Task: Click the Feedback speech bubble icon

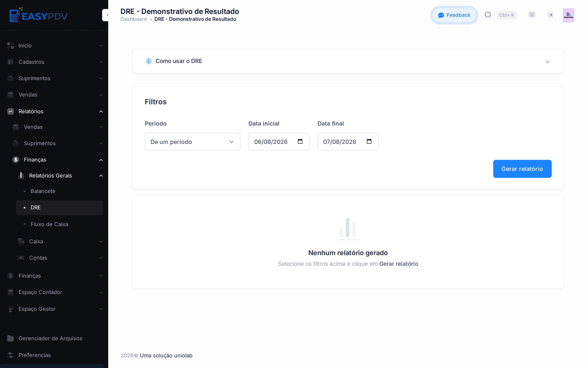Action: (x=441, y=15)
